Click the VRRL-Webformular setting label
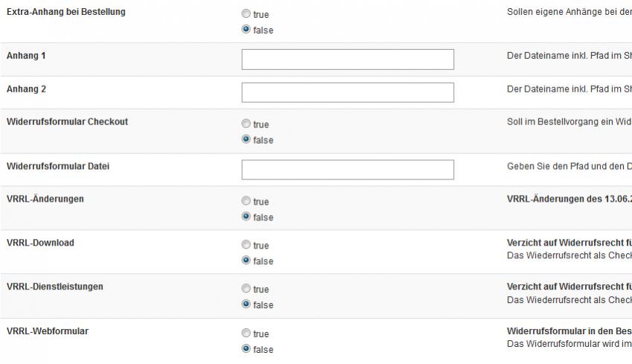The image size is (632, 364). [x=48, y=331]
